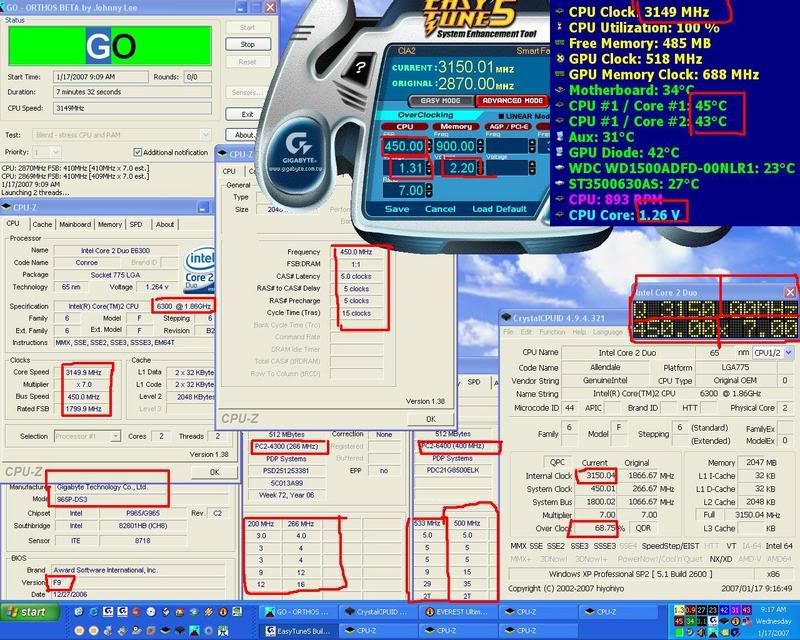Adjust the EasyTune5 CPU frequency 450.00 stepper
The height and width of the screenshot is (640, 800).
[429, 146]
